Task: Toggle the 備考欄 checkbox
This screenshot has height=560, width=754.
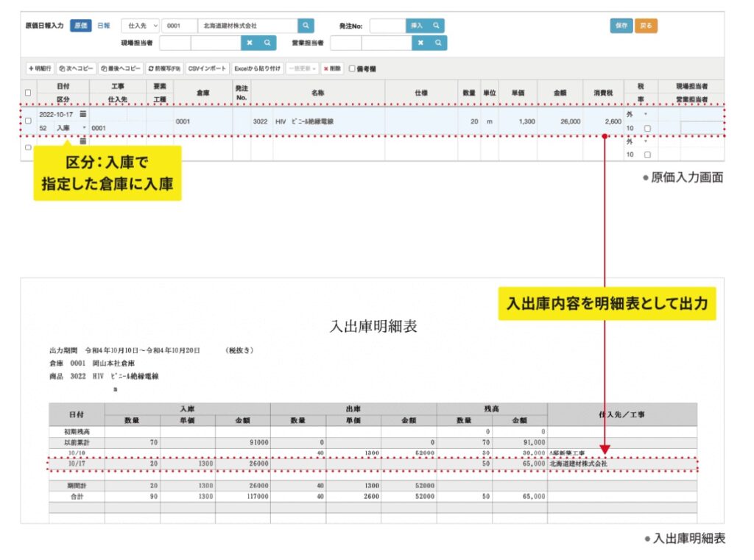Action: tap(352, 68)
